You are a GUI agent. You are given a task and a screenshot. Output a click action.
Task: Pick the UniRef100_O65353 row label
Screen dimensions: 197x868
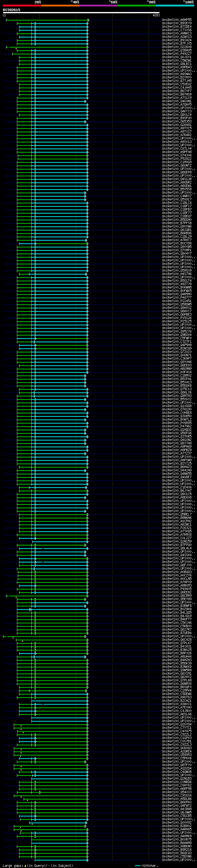[177, 121]
